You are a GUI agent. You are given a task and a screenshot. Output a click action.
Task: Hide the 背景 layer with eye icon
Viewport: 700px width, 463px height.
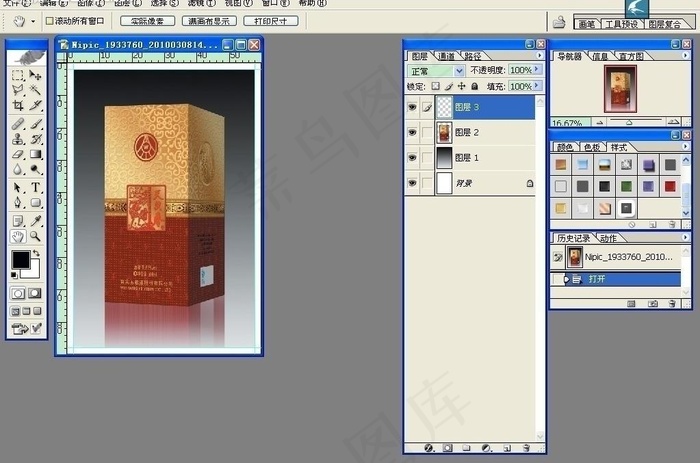tap(412, 183)
